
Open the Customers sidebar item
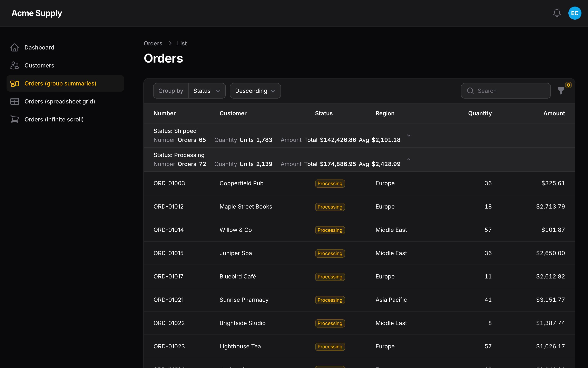pyautogui.click(x=65, y=65)
